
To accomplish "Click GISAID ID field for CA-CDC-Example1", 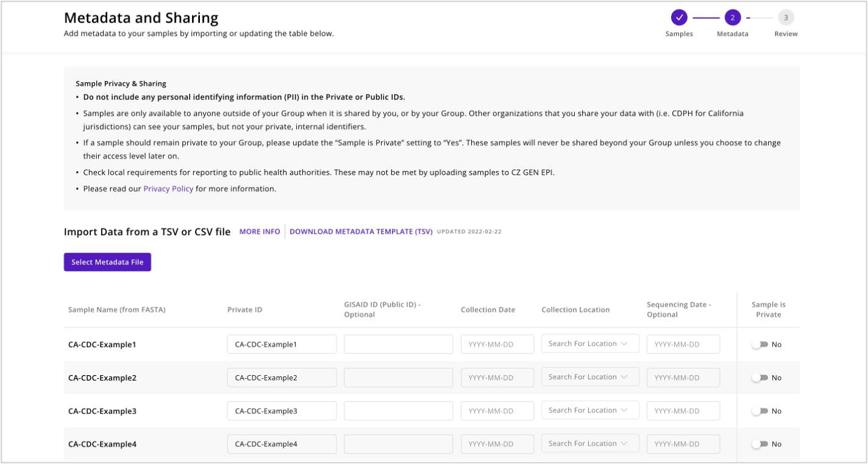I will (399, 344).
